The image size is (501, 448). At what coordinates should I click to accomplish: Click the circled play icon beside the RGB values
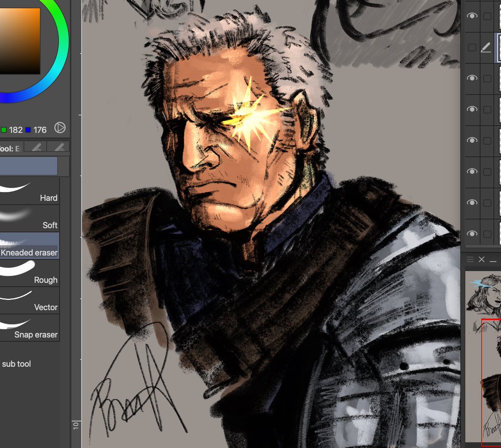pos(60,128)
